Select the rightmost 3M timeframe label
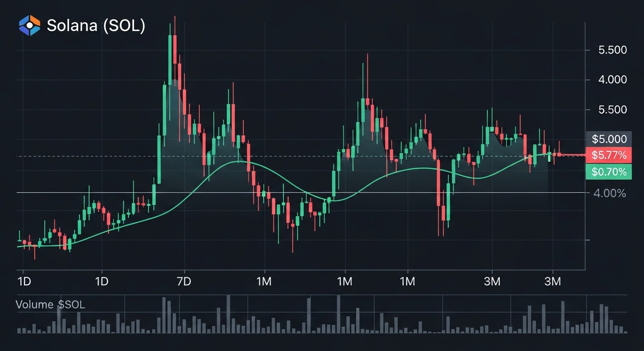Screen dimensions: 644x351 tap(553, 281)
